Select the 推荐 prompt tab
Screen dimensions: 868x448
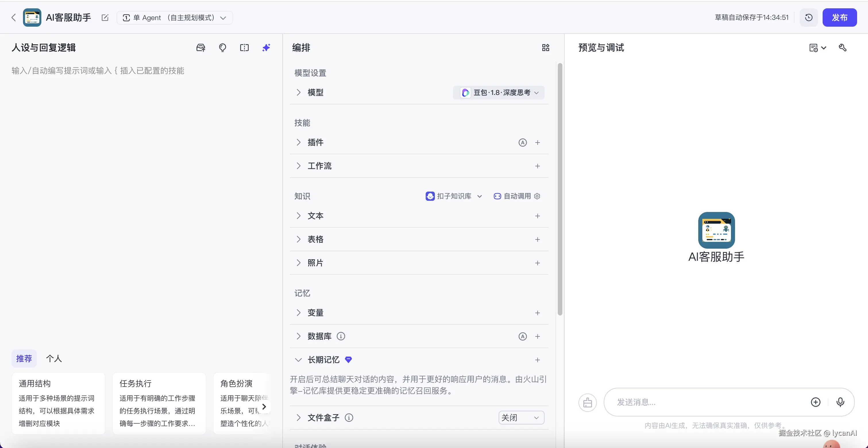coord(24,359)
